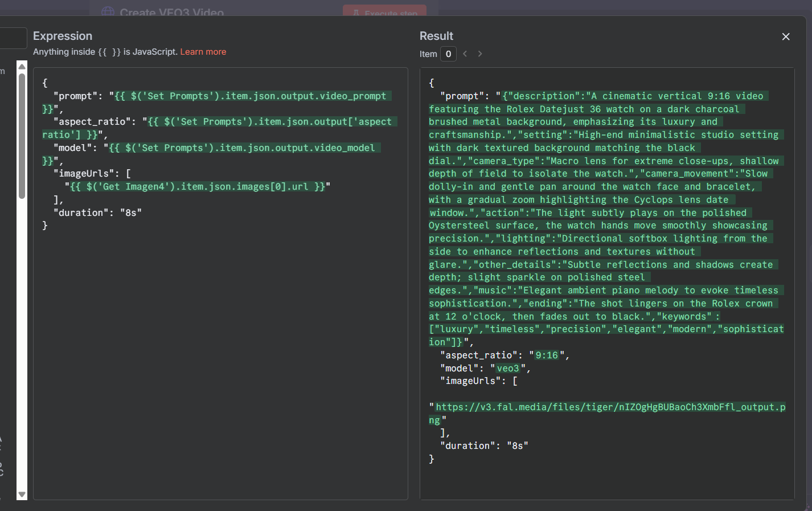812x511 pixels.
Task: Open the Learn more link
Action: 203,52
